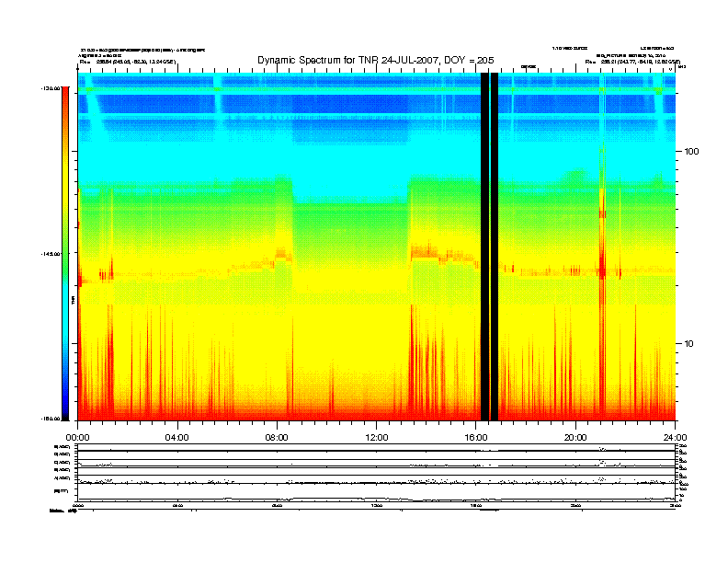Select the 08:00 time axis label
This screenshot has width=728, height=563.
(x=277, y=438)
